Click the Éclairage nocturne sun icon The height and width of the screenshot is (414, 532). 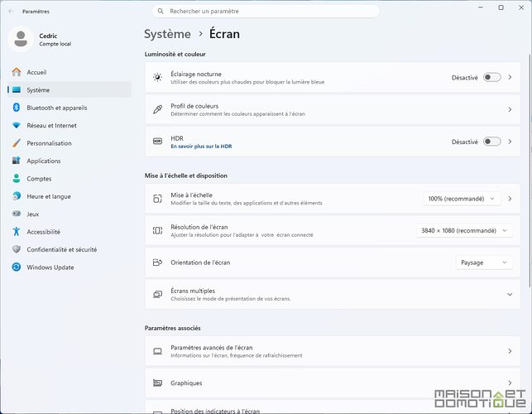pos(157,78)
